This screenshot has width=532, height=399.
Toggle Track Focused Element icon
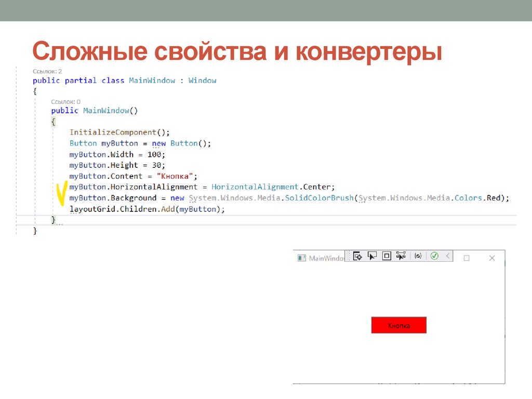[x=401, y=256]
